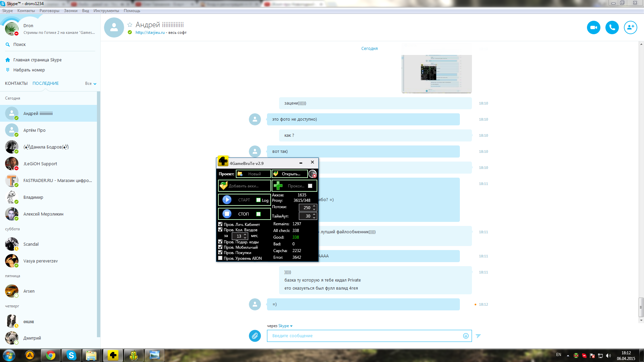Start a video call with Андрей
The height and width of the screenshot is (362, 644).
(x=593, y=27)
